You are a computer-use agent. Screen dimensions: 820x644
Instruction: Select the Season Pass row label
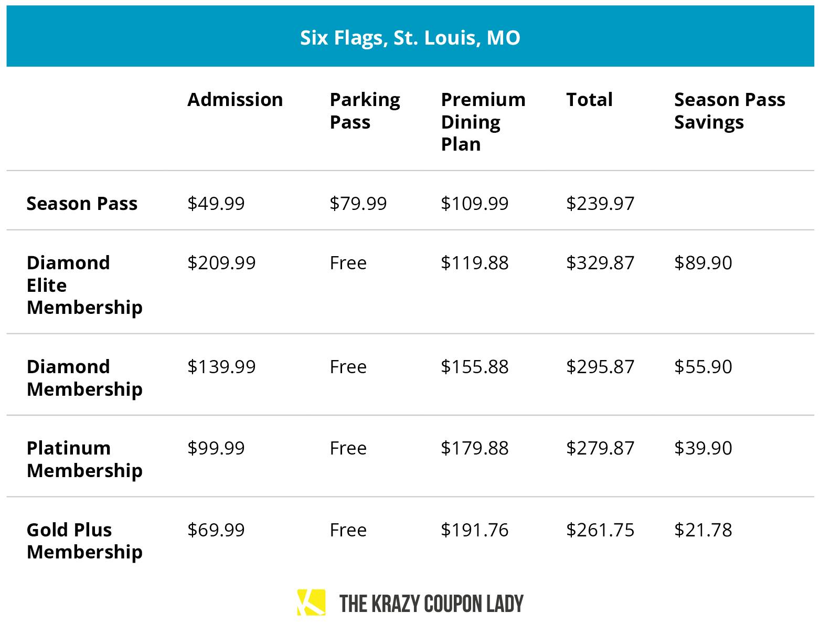pyautogui.click(x=82, y=203)
